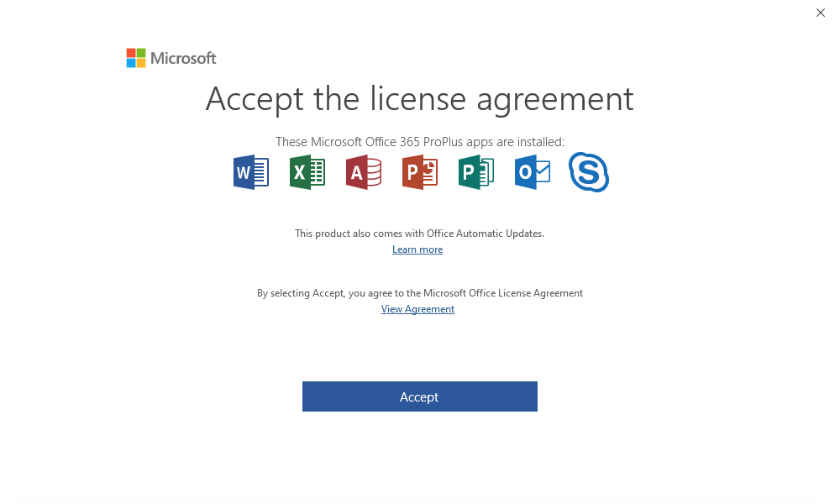Close the license agreement dialog
The height and width of the screenshot is (504, 840).
click(x=820, y=13)
